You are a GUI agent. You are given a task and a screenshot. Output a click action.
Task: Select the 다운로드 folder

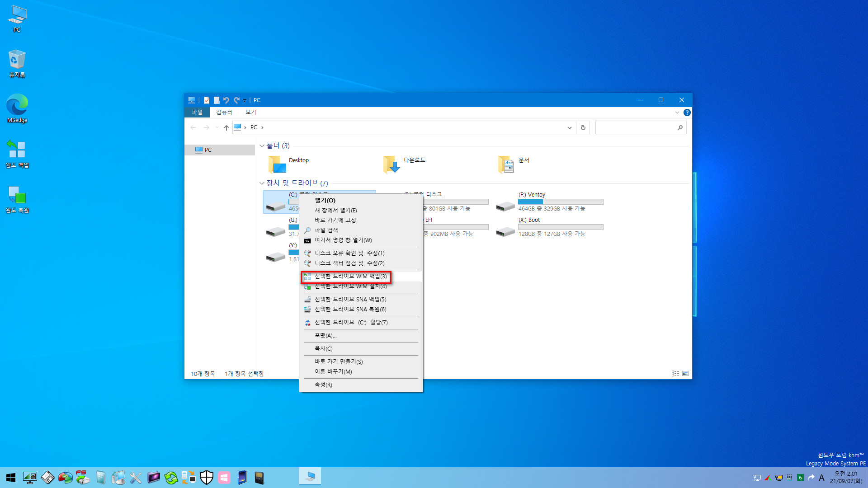pyautogui.click(x=404, y=164)
